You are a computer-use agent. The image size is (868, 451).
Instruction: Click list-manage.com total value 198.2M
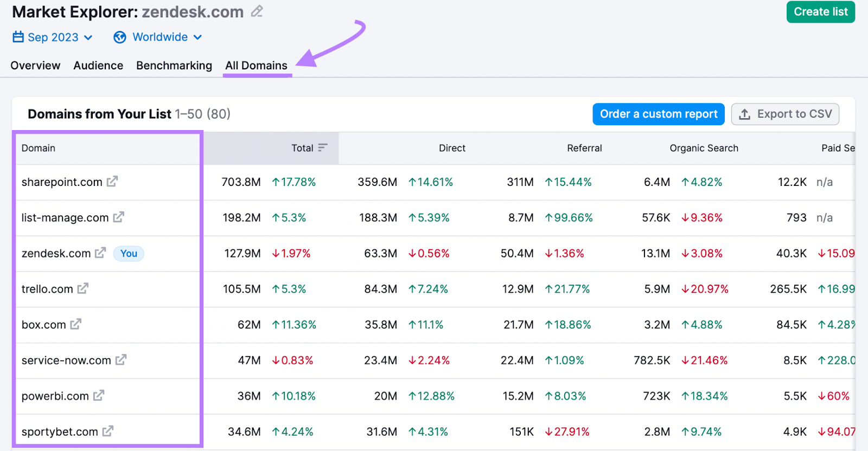(x=241, y=218)
